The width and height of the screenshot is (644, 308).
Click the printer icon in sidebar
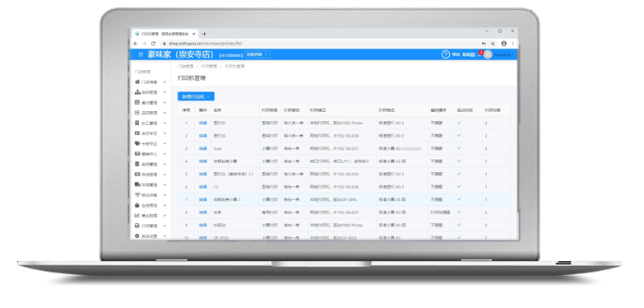pyautogui.click(x=137, y=226)
